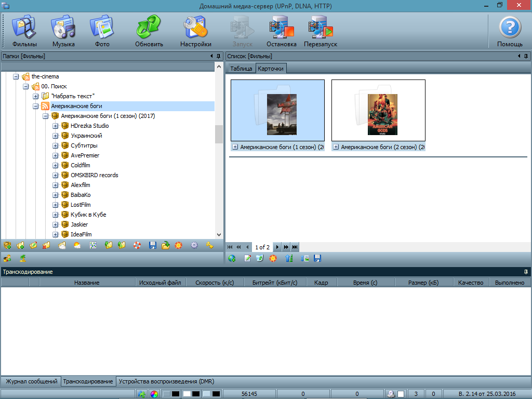532x399 pixels.
Task: Toggle the white checkbox in the status bar
Action: click(x=401, y=394)
